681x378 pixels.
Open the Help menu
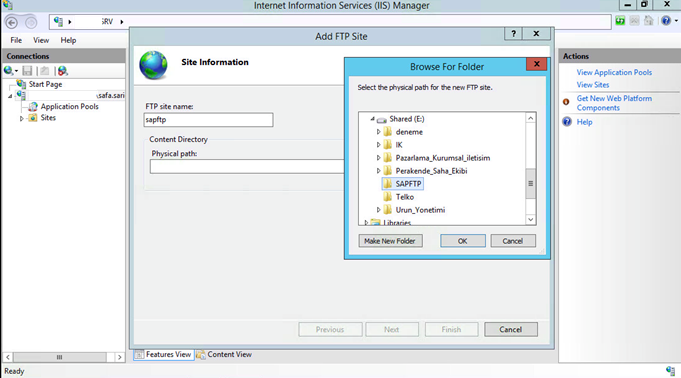pos(68,40)
